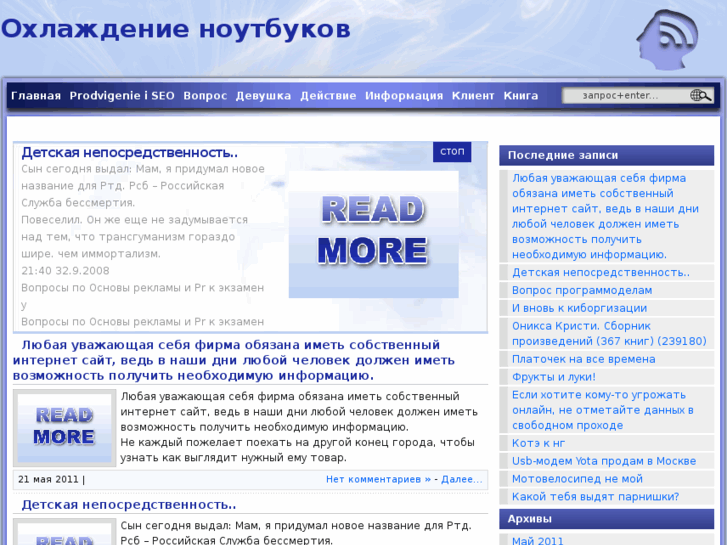Select the Девушка menu item
The image size is (727, 545).
click(263, 96)
